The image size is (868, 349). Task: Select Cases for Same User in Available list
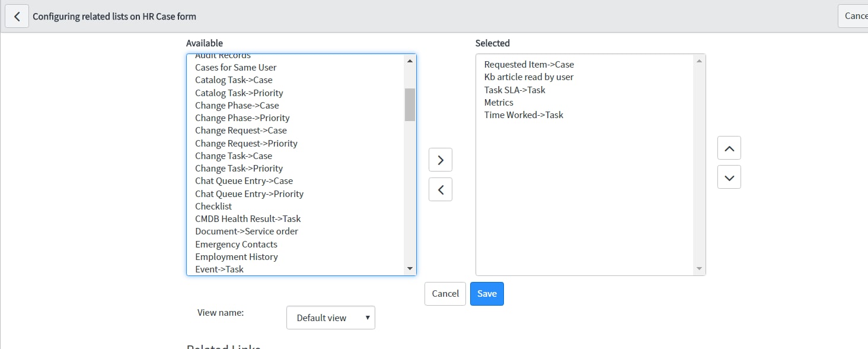(235, 67)
